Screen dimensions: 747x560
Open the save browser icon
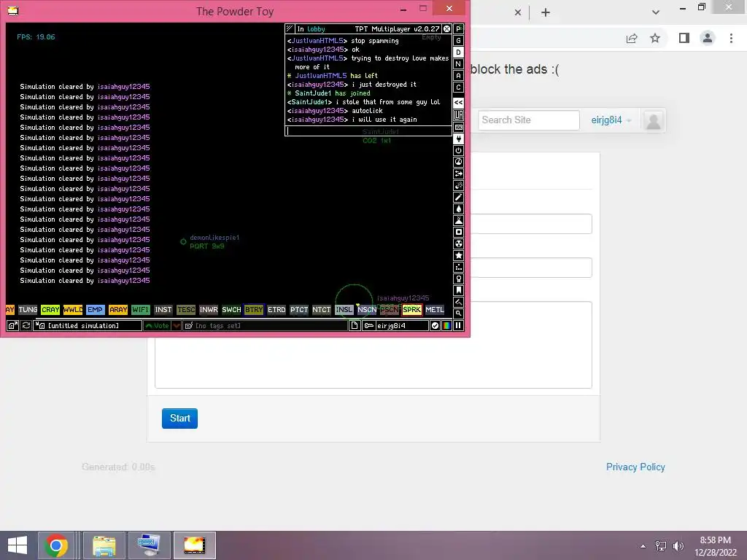(x=13, y=326)
